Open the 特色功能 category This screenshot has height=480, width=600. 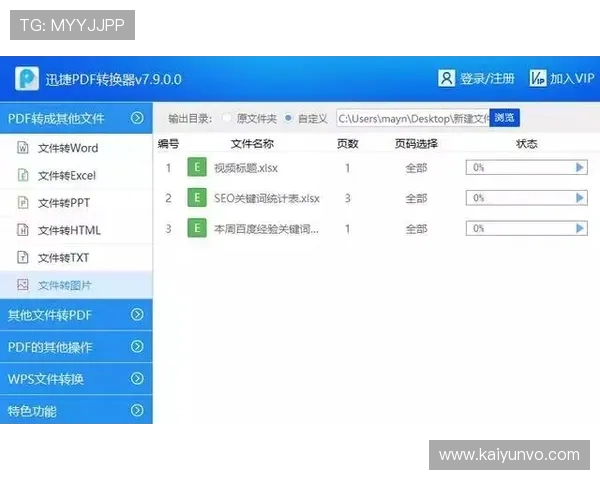[77, 410]
